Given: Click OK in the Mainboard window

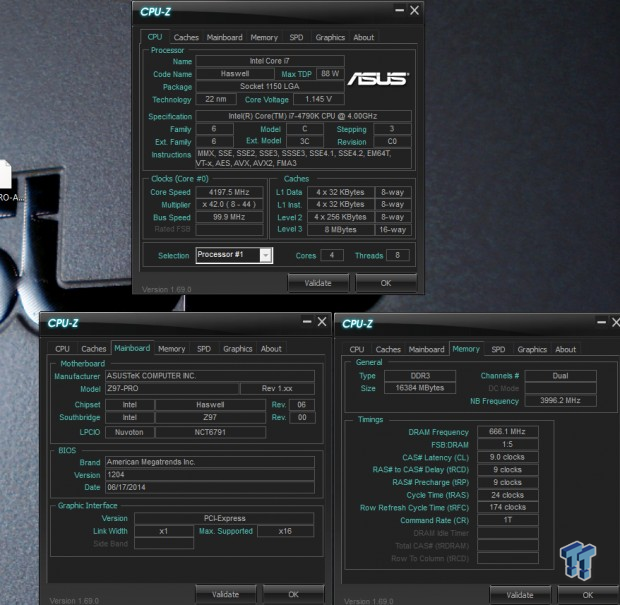Looking at the screenshot, I should tap(293, 594).
